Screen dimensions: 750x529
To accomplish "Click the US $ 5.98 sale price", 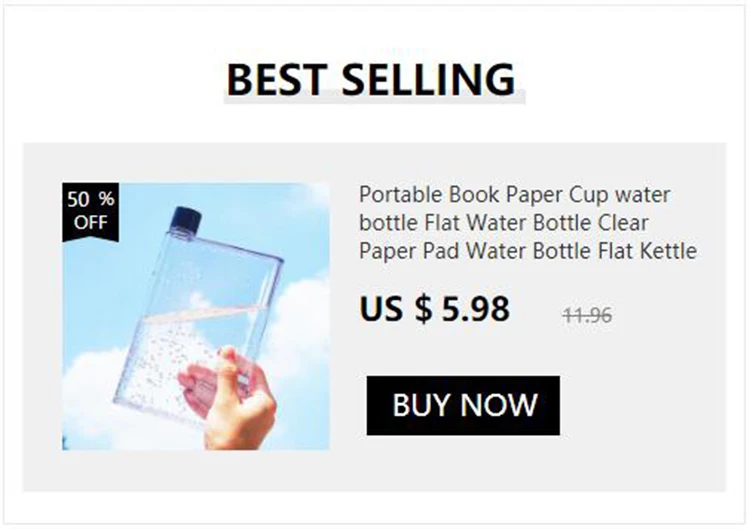I will [x=434, y=309].
